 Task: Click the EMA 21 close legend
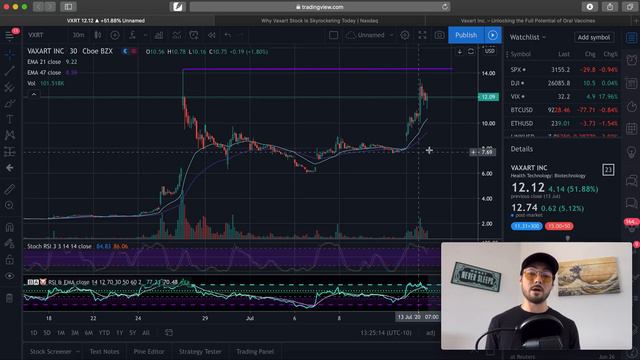pos(44,62)
